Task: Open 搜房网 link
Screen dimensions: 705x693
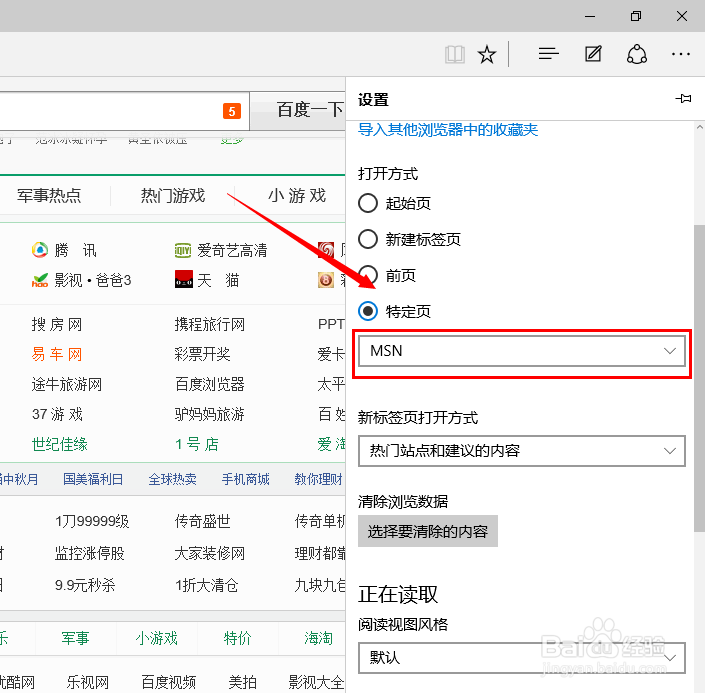Action: click(57, 324)
